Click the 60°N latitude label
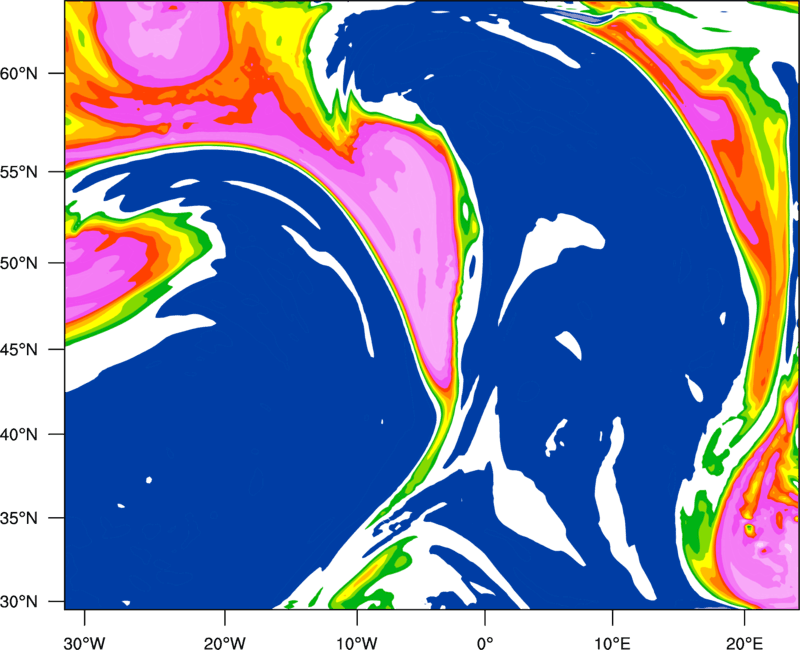Image resolution: width=800 pixels, height=650 pixels. [x=19, y=73]
